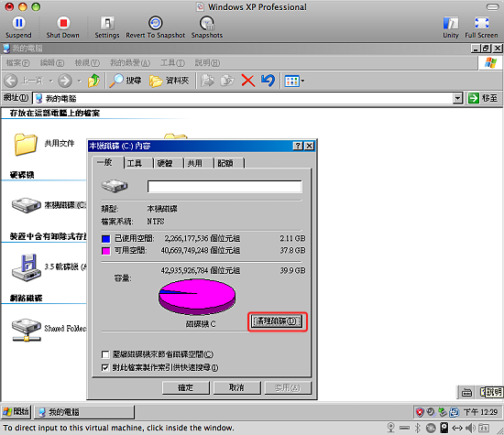
Task: Switch to the 共用 tab
Action: click(198, 163)
